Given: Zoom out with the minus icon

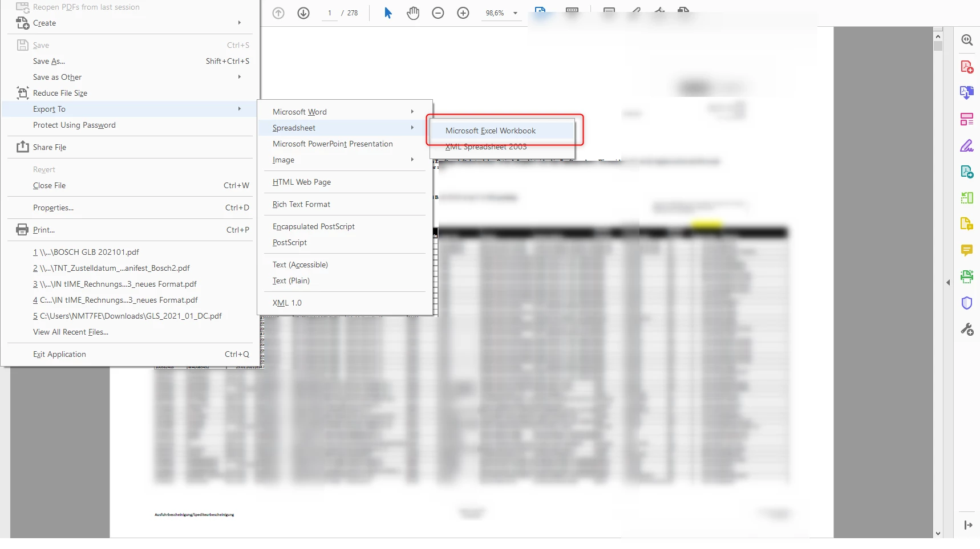Looking at the screenshot, I should point(438,13).
